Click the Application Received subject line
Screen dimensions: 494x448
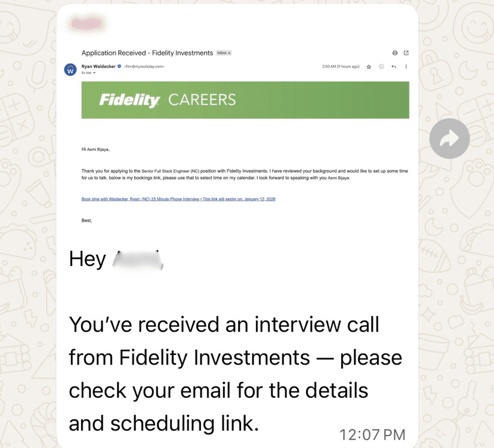147,53
